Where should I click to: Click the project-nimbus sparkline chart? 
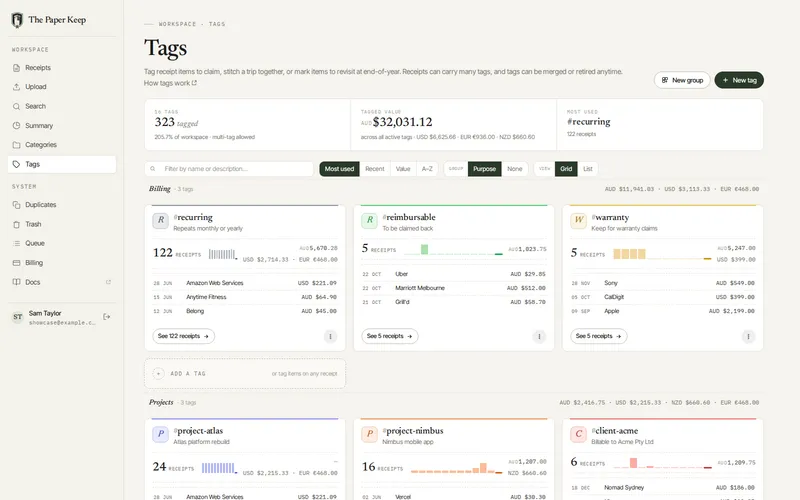[457, 468]
